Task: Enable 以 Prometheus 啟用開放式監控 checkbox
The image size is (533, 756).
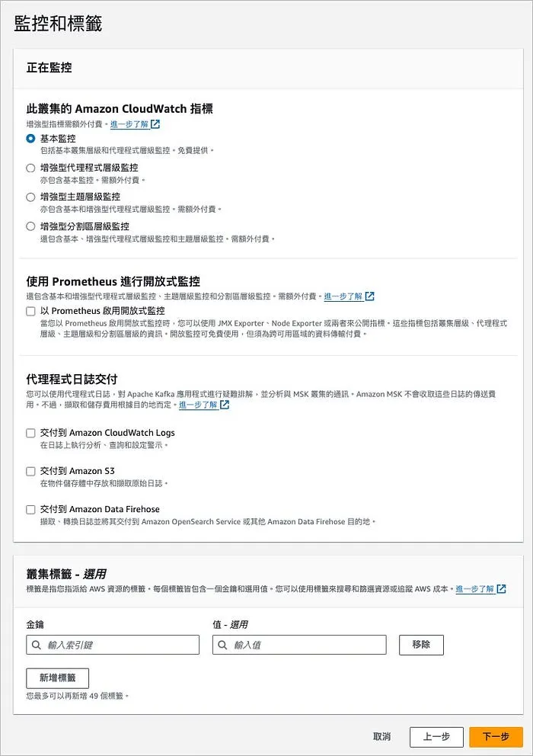Action: [x=30, y=311]
